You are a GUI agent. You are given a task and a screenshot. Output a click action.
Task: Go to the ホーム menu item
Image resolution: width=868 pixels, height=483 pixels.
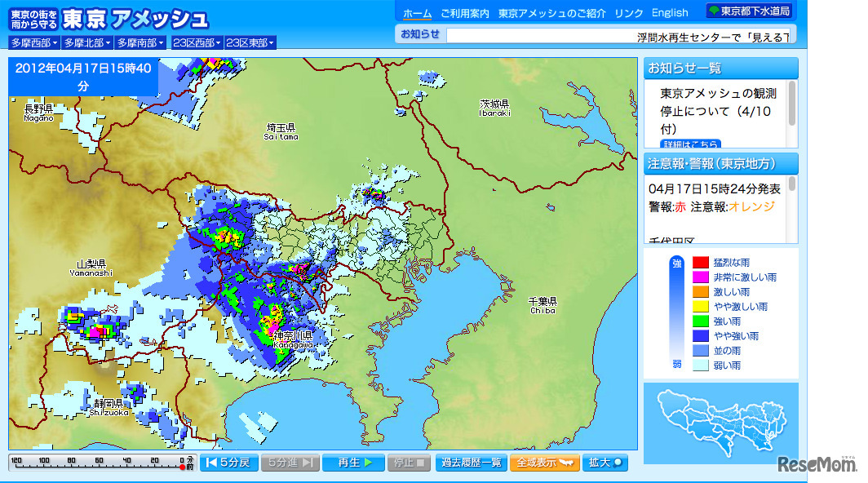point(417,13)
